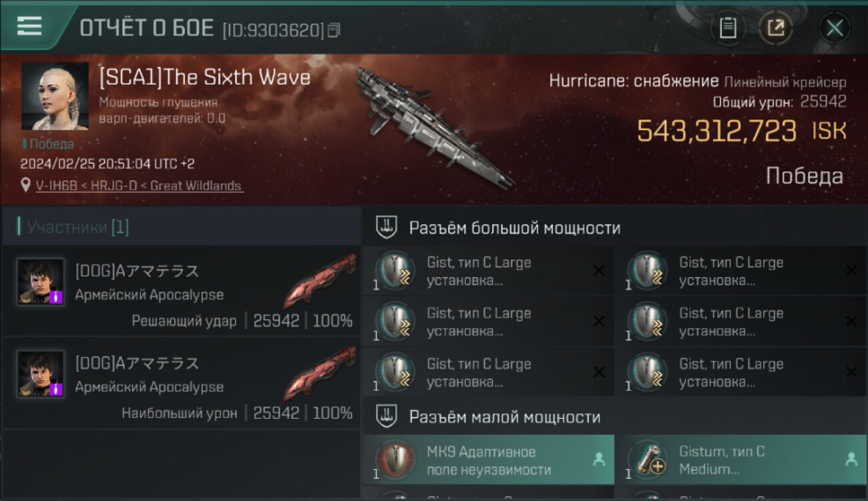Open the V-IH6B location link

point(140,186)
